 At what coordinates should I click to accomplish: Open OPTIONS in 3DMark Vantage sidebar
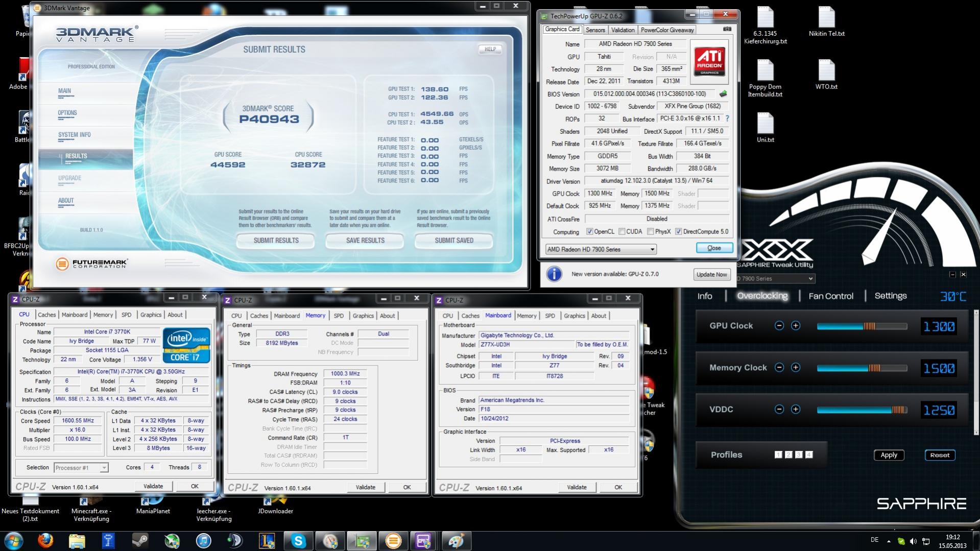pyautogui.click(x=67, y=113)
